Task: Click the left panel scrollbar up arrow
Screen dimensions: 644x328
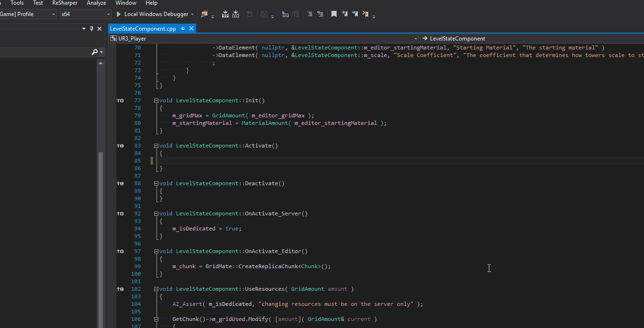Action: point(100,62)
